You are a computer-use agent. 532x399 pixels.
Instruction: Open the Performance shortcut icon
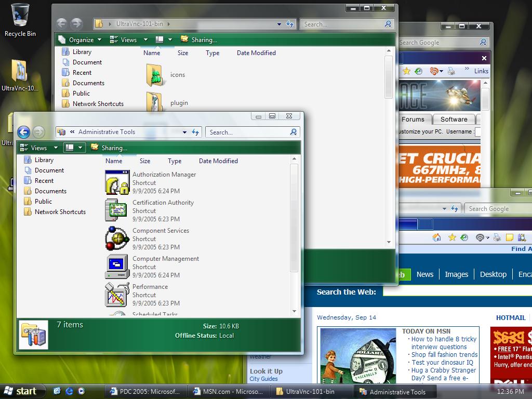pyautogui.click(x=117, y=295)
